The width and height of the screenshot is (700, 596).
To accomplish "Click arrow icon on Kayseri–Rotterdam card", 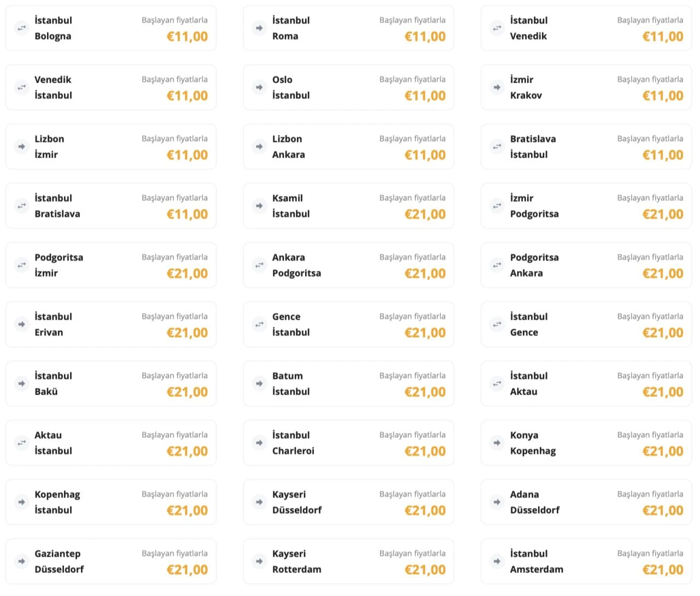I will pyautogui.click(x=259, y=561).
